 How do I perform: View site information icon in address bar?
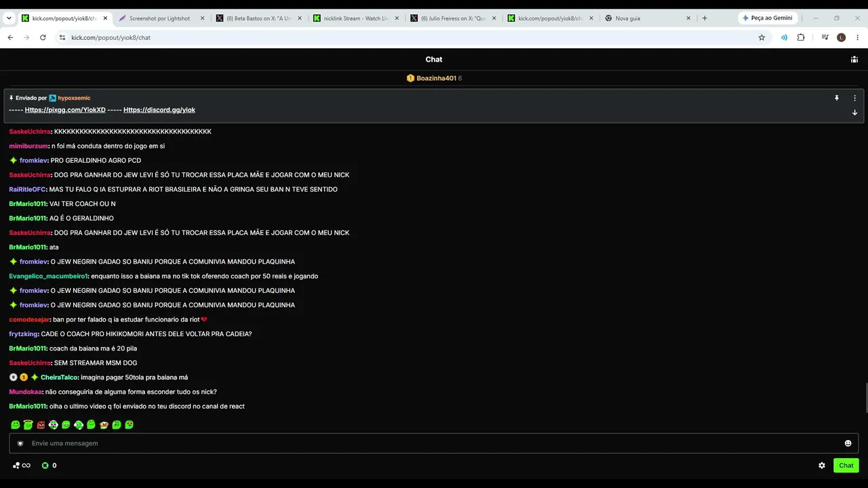pos(62,37)
